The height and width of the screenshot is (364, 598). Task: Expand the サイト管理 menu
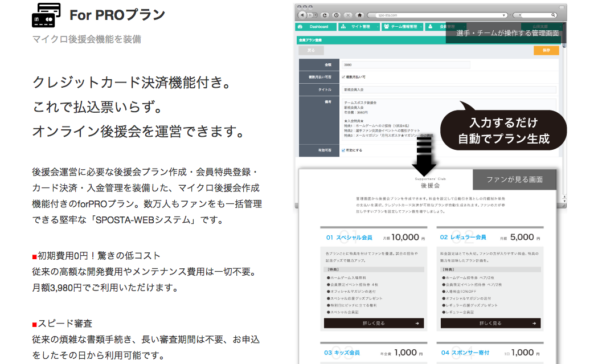coord(359,27)
